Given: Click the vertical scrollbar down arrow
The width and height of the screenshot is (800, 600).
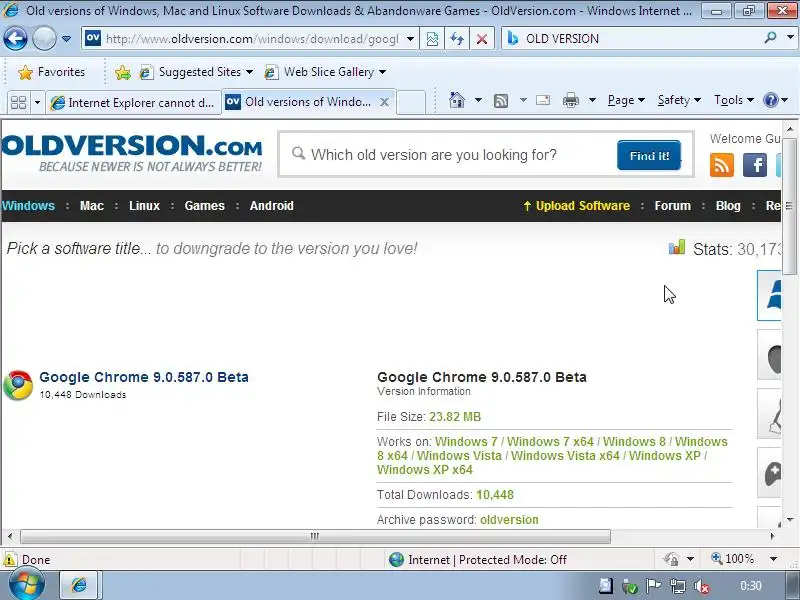Looking at the screenshot, I should point(790,519).
